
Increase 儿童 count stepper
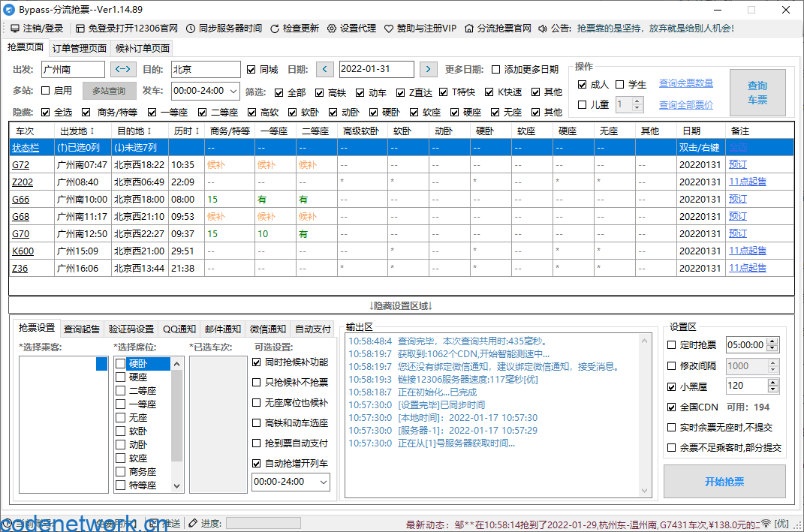point(637,101)
